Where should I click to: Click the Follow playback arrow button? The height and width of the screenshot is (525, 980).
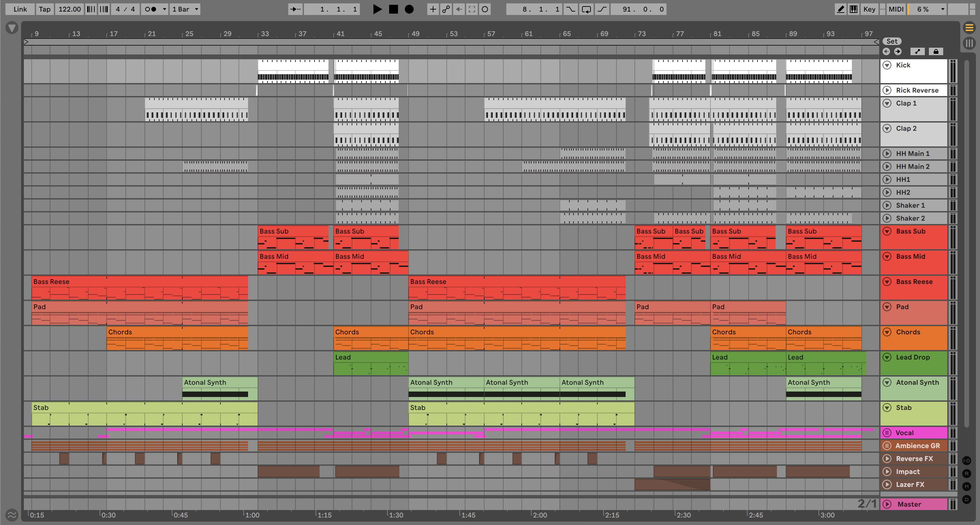295,9
